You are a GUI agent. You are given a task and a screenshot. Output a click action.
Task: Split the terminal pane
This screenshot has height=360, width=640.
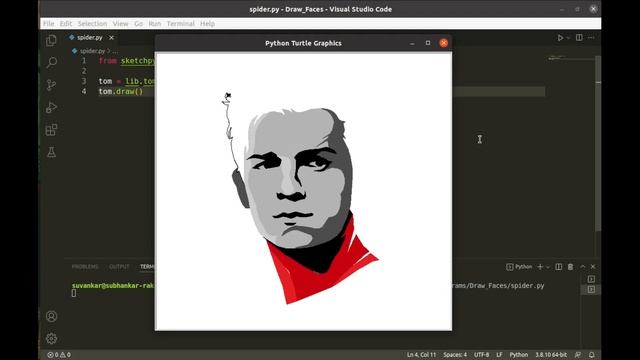(558, 267)
